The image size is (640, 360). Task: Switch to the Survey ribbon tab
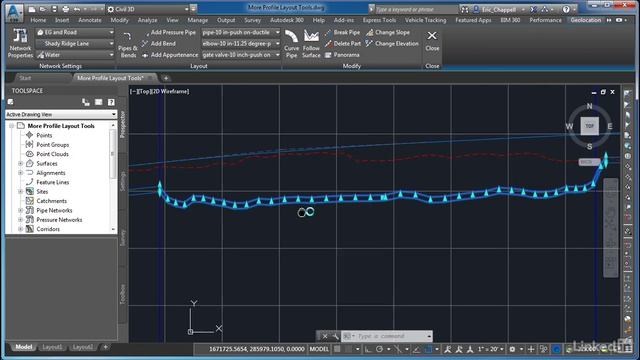(253, 20)
